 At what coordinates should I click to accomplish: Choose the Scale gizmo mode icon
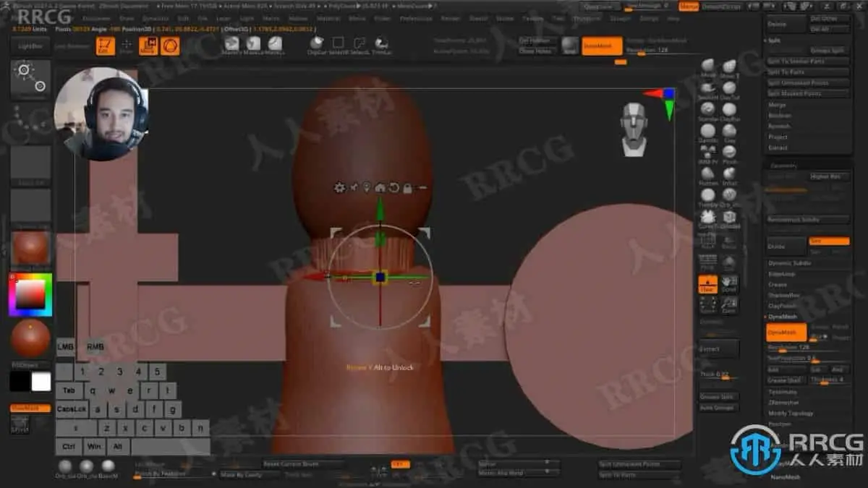170,46
